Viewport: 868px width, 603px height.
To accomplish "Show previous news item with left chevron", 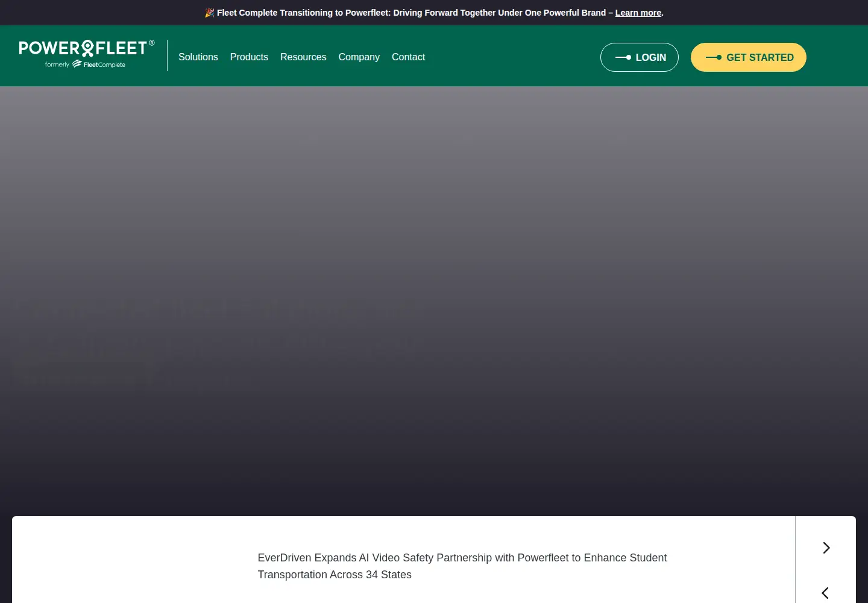I will pyautogui.click(x=826, y=593).
